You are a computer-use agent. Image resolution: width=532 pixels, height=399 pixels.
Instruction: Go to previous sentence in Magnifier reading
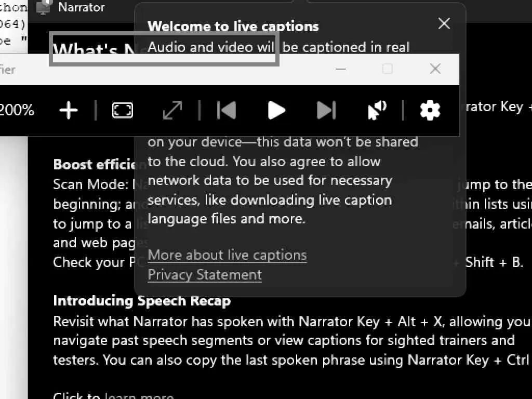tap(227, 110)
